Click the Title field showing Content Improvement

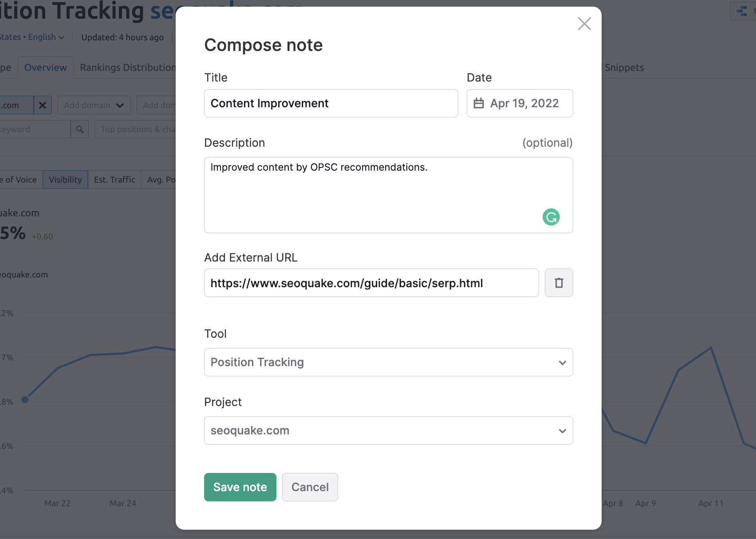(331, 103)
